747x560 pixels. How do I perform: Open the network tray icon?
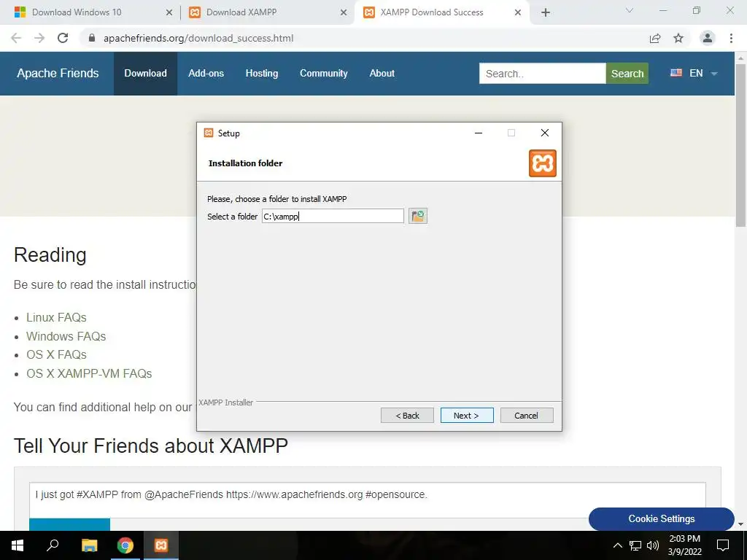point(635,545)
